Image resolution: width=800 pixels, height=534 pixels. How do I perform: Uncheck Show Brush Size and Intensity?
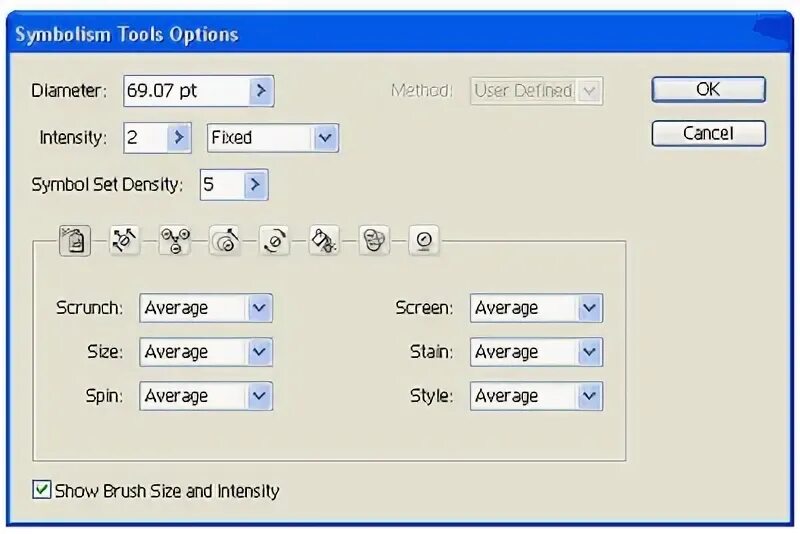(x=42, y=490)
